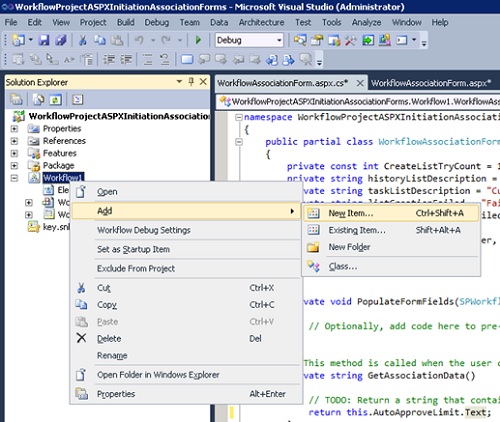
Task: Click the Cut scissors toolbar icon
Action: (82, 40)
